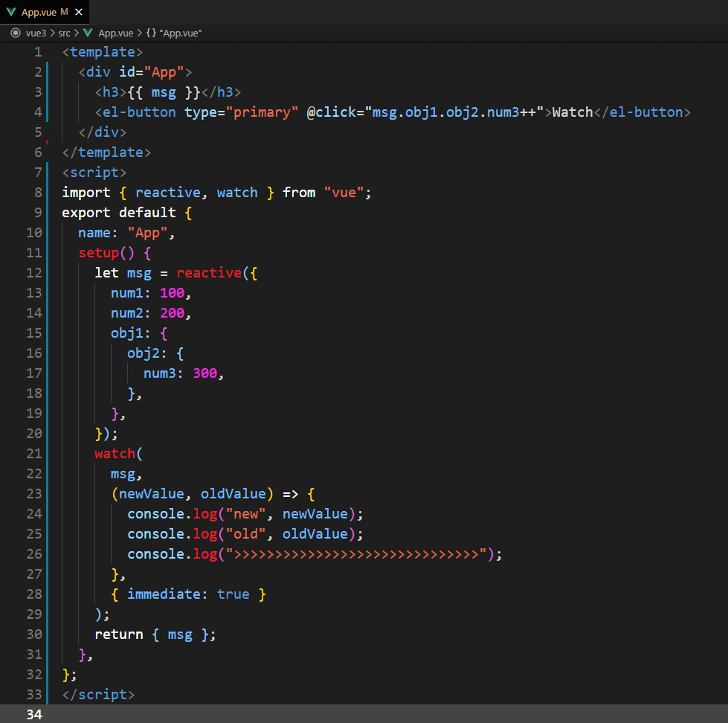Click the {{ msg }} interpolation on line 3
Image resolution: width=728 pixels, height=723 pixels.
[x=164, y=92]
